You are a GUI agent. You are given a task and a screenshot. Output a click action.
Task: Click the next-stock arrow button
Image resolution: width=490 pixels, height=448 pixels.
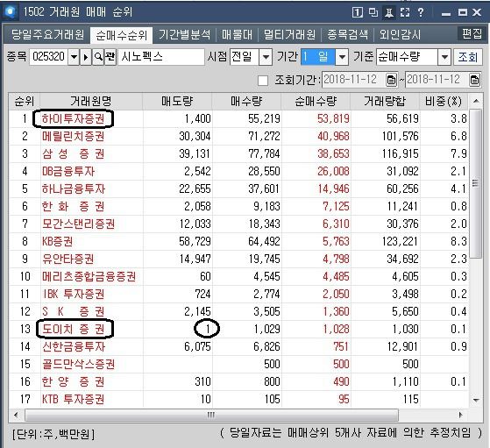pos(86,57)
